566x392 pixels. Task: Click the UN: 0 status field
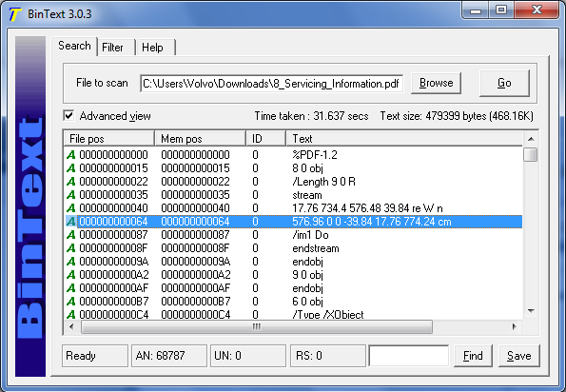[248, 356]
